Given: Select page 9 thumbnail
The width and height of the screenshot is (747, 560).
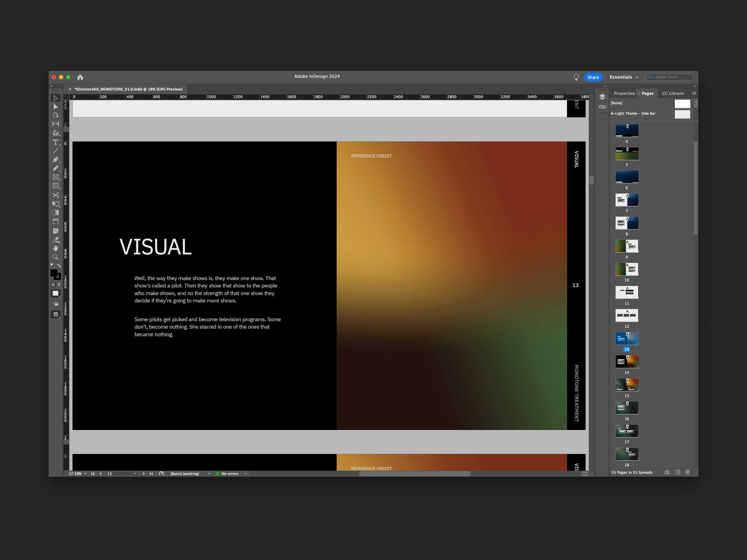Looking at the screenshot, I should 627,246.
